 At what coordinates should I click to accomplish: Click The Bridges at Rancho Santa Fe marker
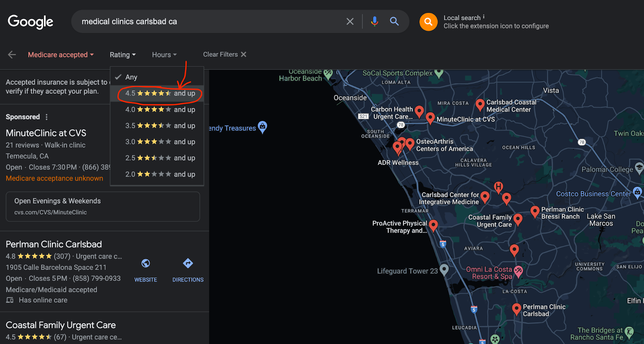[x=629, y=332]
